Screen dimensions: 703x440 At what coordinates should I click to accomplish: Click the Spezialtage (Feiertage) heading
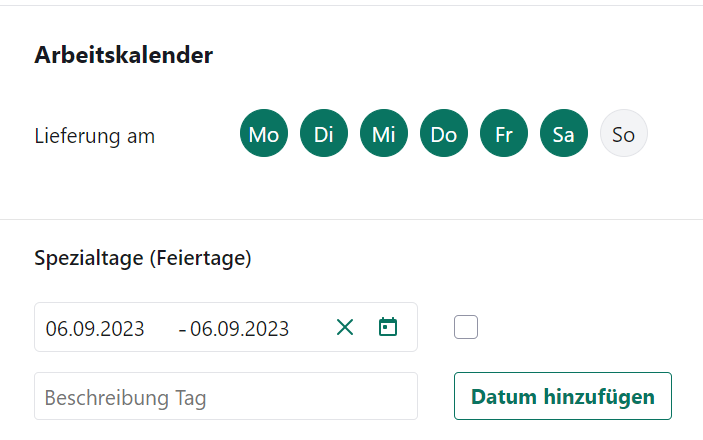[143, 259]
